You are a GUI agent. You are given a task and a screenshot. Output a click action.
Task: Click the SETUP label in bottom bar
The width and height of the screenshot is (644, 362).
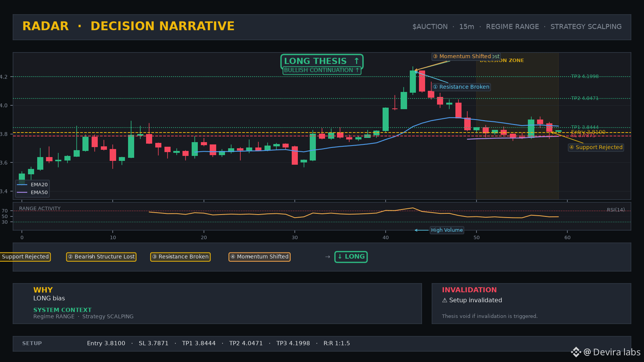pos(32,343)
